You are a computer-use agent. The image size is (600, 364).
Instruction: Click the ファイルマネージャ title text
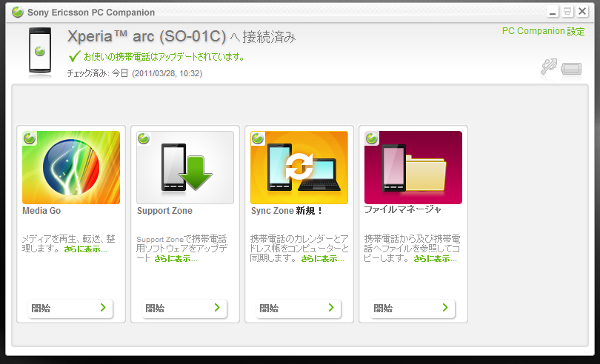[402, 209]
